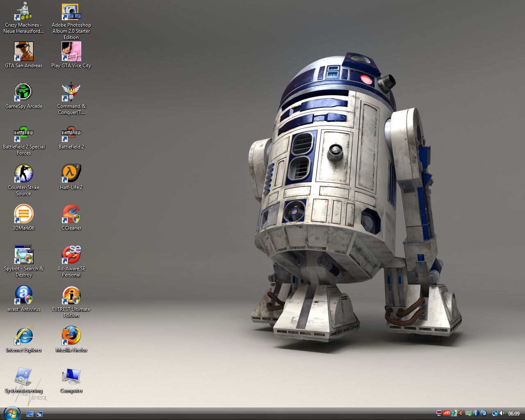The height and width of the screenshot is (420, 525).
Task: Select the Play GTA Vice City shortcut
Action: pos(71,55)
